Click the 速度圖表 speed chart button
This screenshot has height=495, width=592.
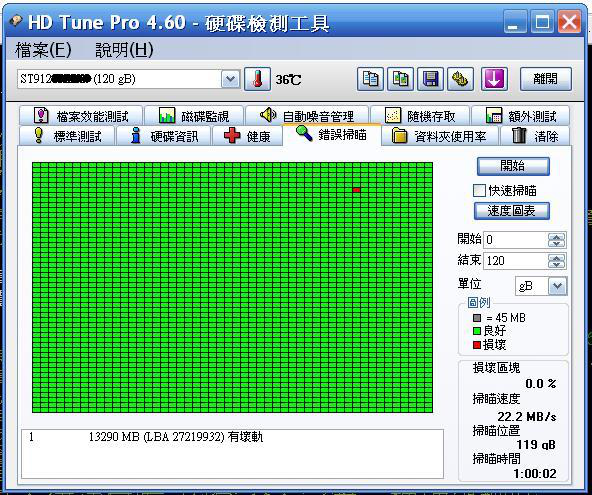coord(512,211)
